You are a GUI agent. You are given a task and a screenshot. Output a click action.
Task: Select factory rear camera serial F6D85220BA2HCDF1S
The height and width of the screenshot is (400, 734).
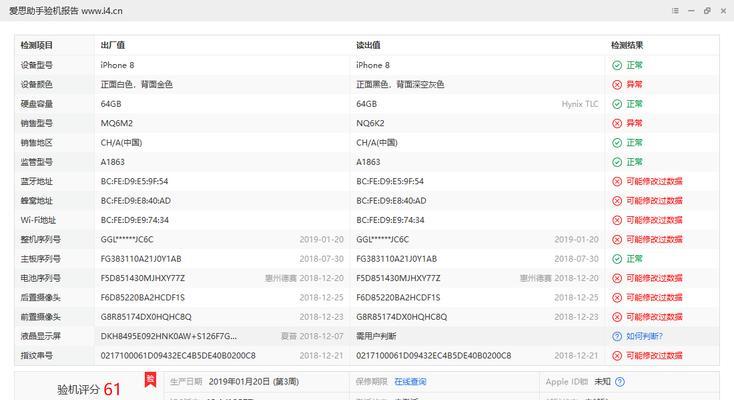click(143, 297)
